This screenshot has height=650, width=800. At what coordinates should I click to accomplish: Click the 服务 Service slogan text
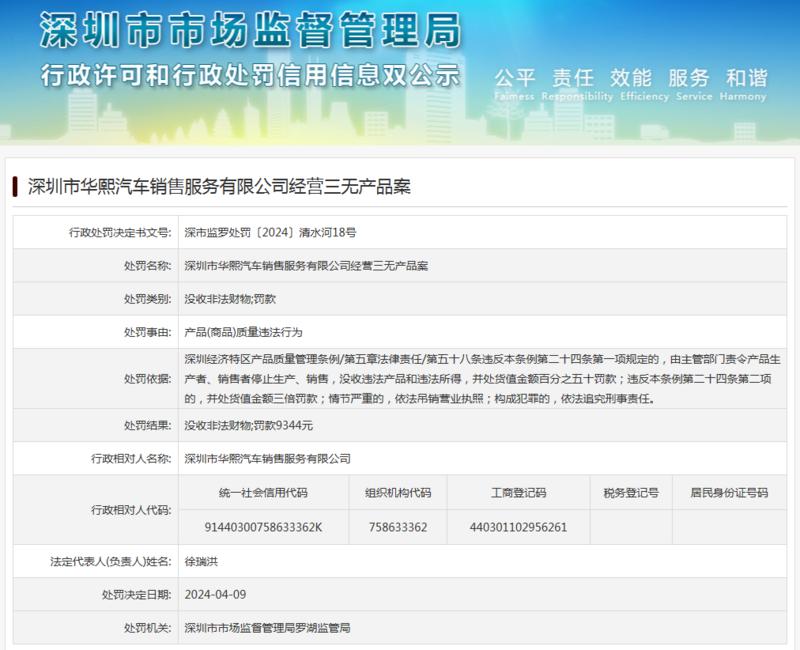pyautogui.click(x=694, y=85)
